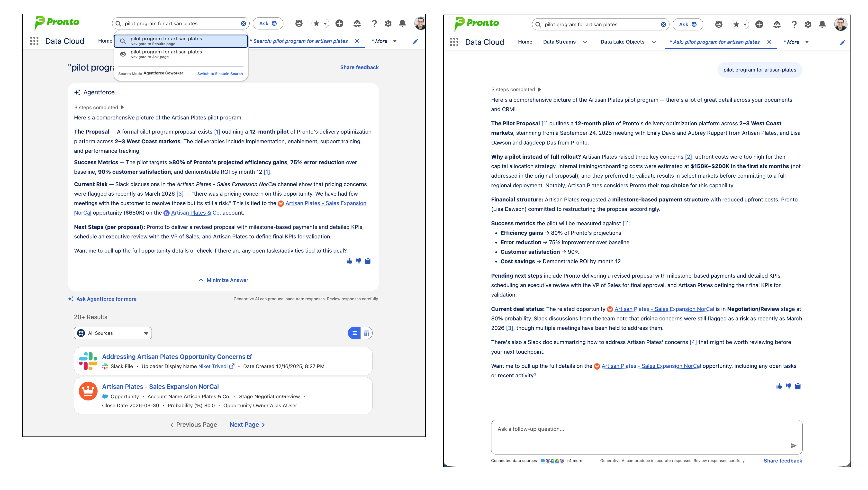Screen dimensions: 868x490
Task: Switch results to table view
Action: point(366,333)
